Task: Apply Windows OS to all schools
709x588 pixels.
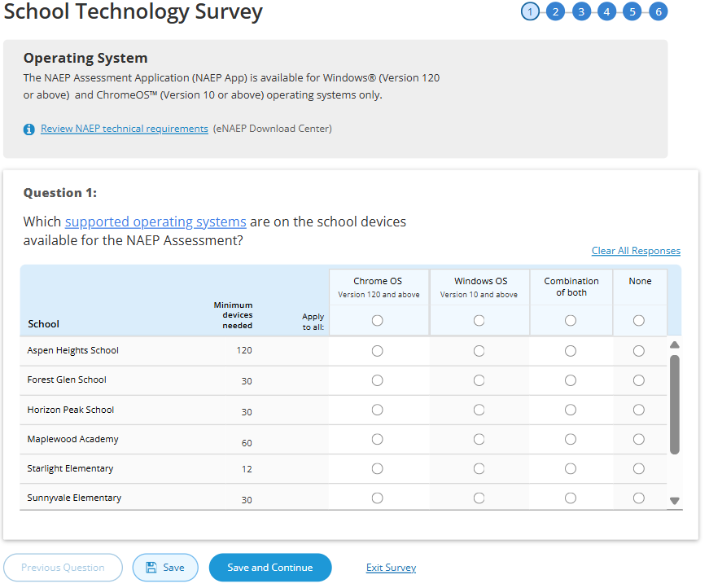Action: click(479, 321)
